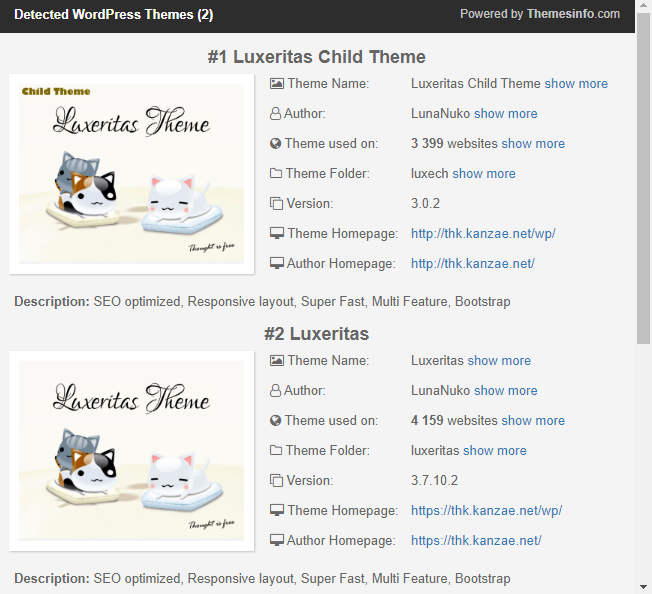Click folder icon beside second Theme Folder
The image size is (652, 594).
[277, 451]
